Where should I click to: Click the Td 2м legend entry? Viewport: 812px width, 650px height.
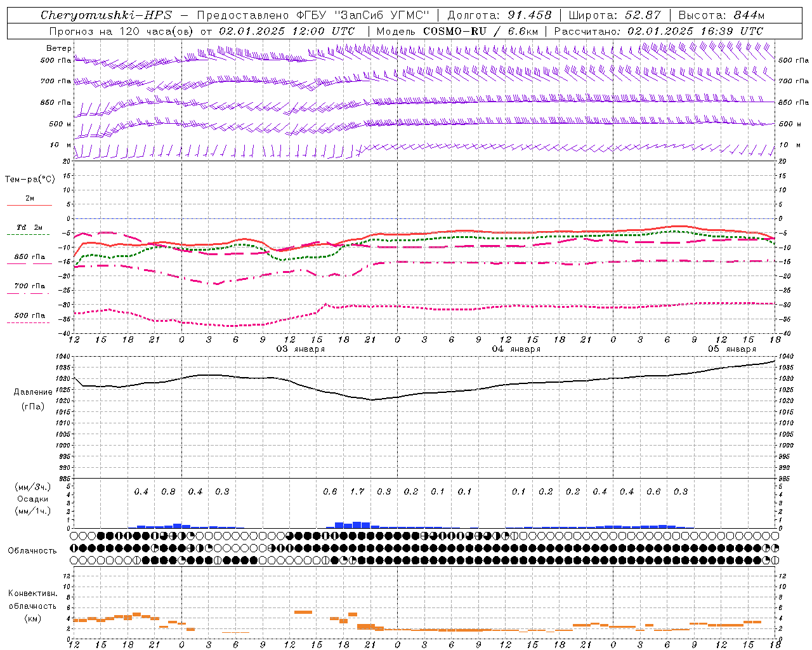coord(30,227)
